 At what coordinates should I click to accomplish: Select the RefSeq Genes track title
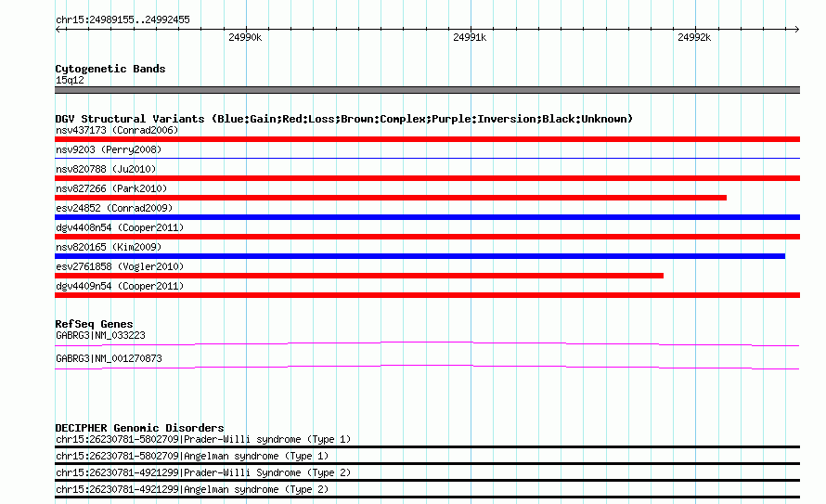(94, 324)
